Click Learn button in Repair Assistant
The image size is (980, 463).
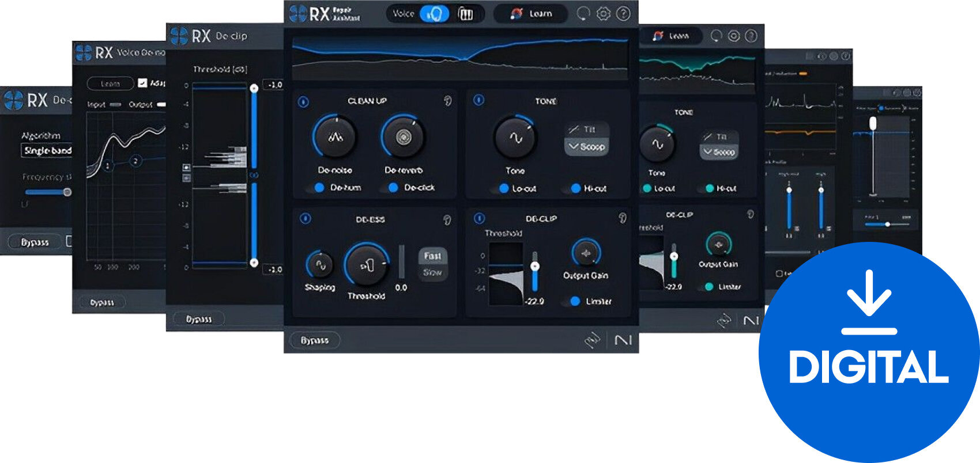tap(530, 14)
